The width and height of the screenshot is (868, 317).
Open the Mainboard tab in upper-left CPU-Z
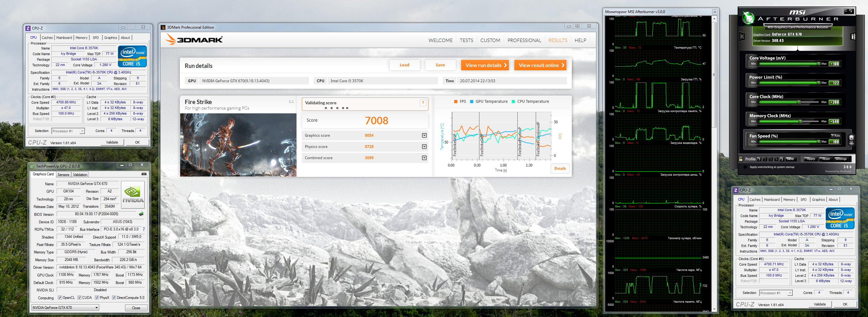point(64,38)
